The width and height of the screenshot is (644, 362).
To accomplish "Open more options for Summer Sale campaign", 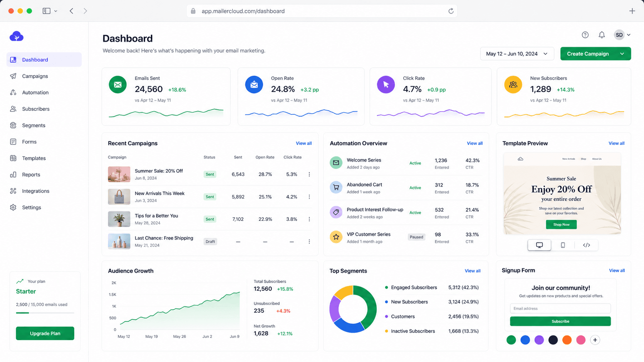I will click(309, 174).
